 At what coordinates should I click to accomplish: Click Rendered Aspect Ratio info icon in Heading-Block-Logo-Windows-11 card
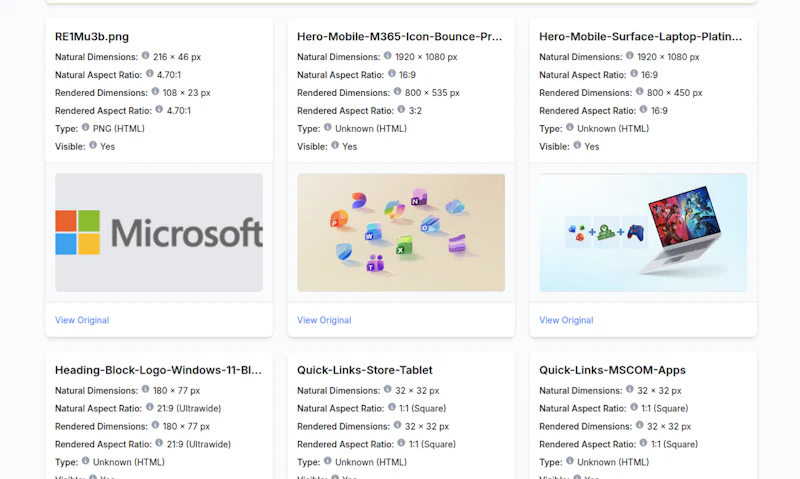tap(159, 443)
